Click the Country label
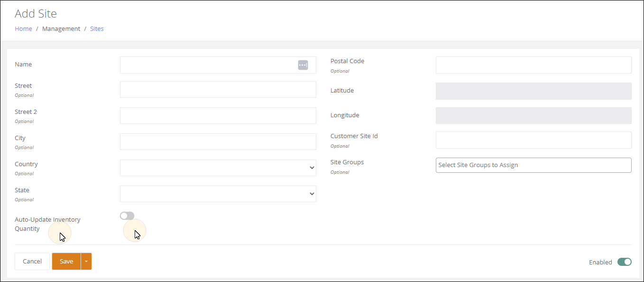Viewport: 644px width, 282px height. point(26,164)
